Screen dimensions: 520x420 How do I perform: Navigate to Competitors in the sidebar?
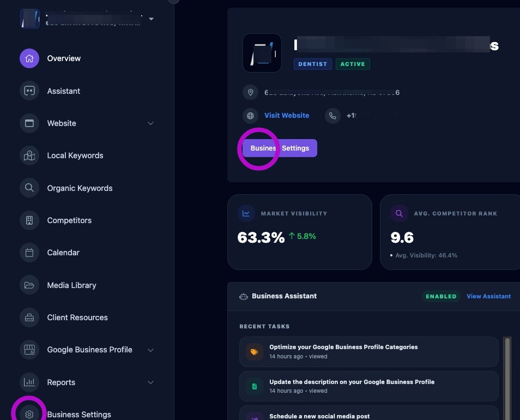(x=69, y=220)
